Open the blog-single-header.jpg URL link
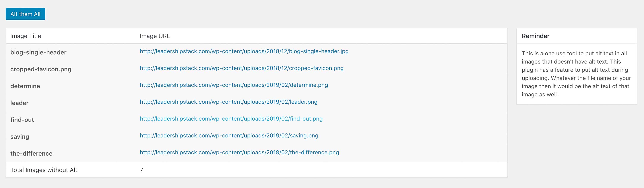644x188 pixels. pyautogui.click(x=244, y=51)
